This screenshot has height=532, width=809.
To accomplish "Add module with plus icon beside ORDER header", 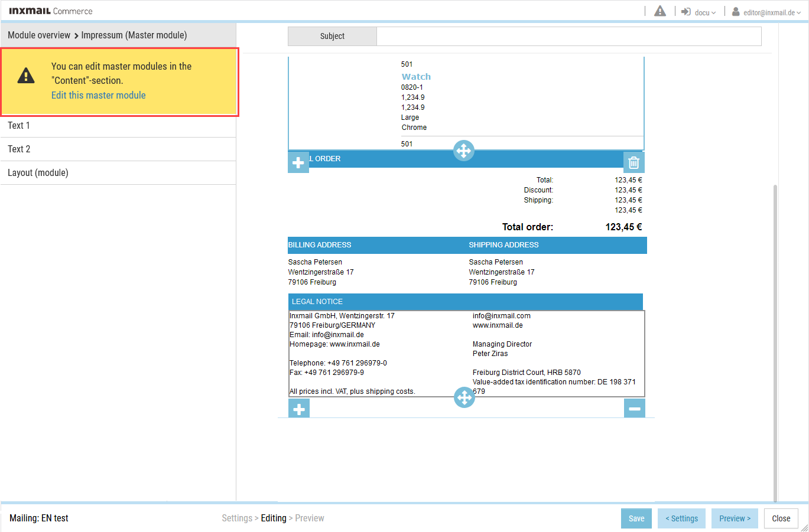I will click(298, 162).
